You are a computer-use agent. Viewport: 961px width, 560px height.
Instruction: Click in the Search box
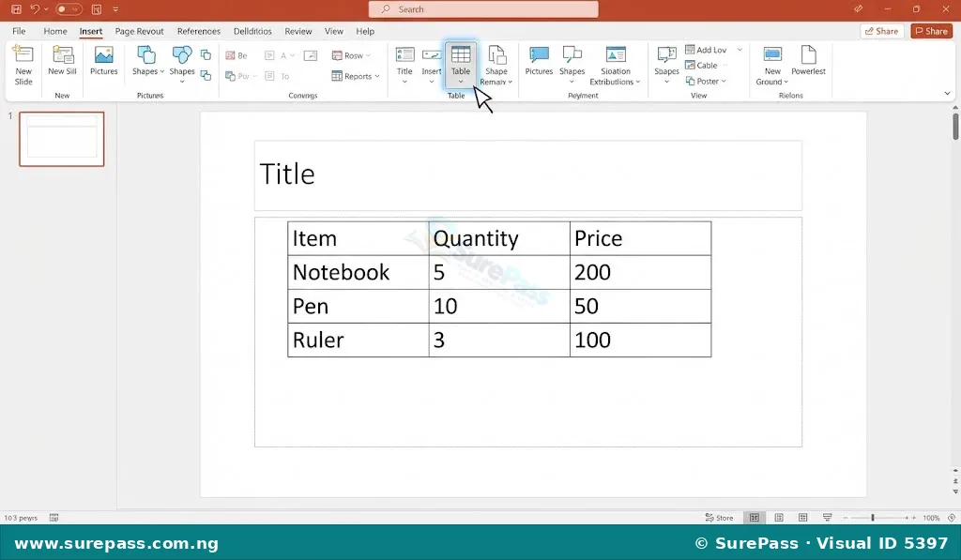pyautogui.click(x=483, y=9)
